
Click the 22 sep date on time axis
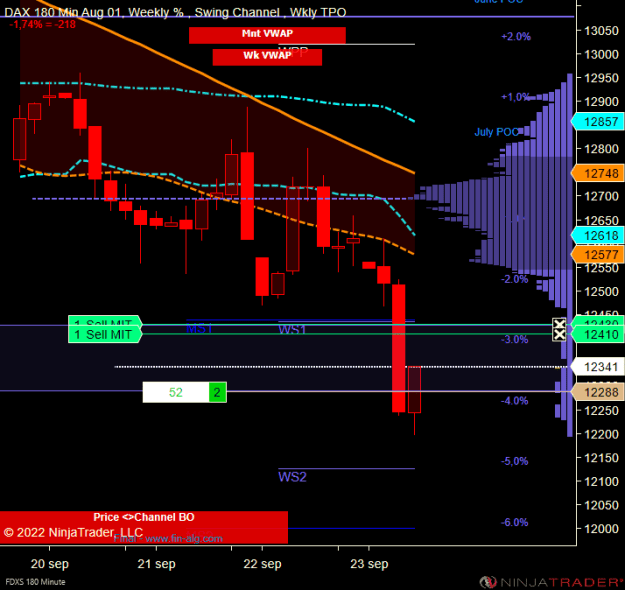(262, 564)
